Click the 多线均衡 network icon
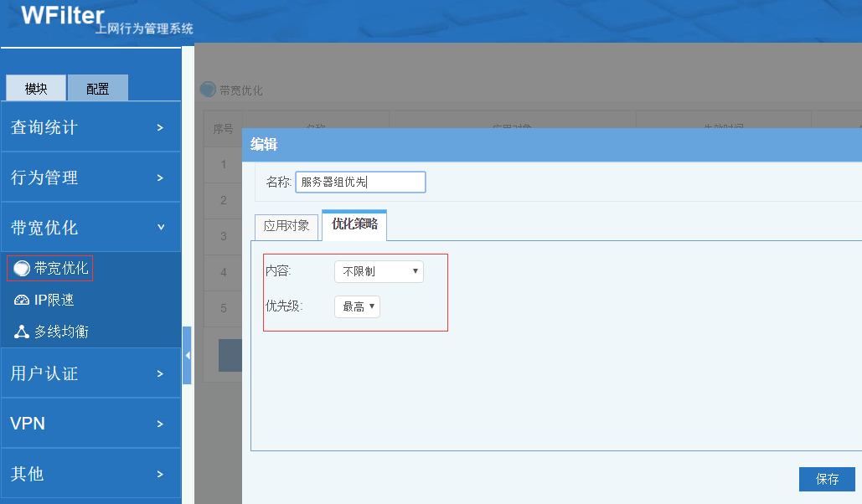Viewport: 862px width, 504px height. coord(22,332)
